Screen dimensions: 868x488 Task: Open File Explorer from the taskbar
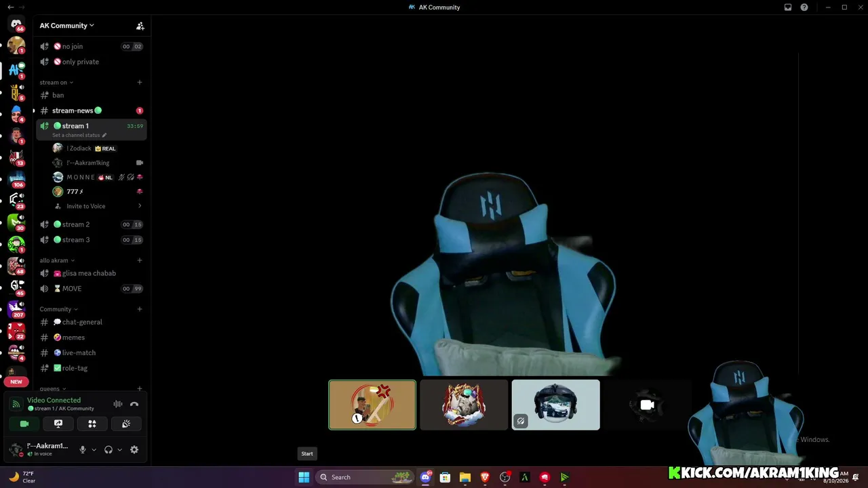(x=465, y=477)
